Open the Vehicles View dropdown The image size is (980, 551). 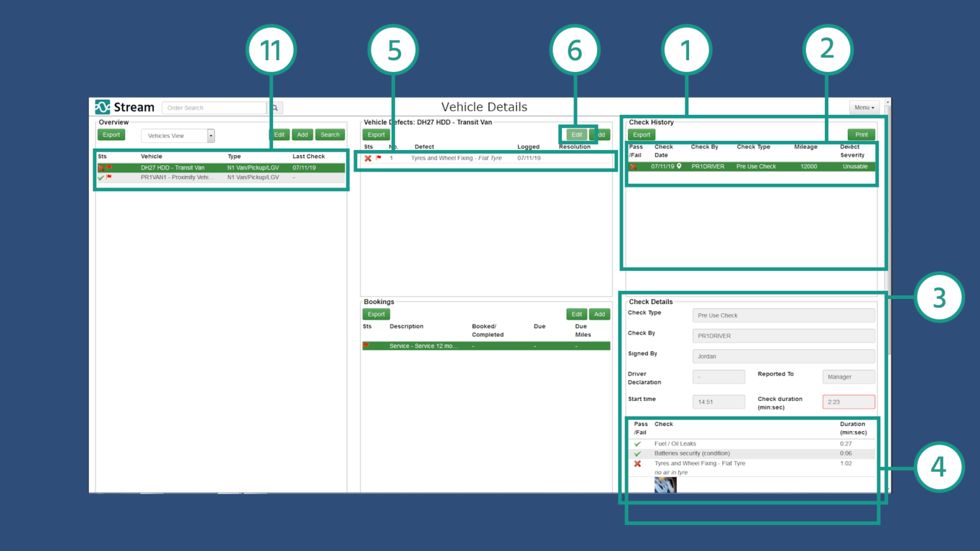coord(210,135)
